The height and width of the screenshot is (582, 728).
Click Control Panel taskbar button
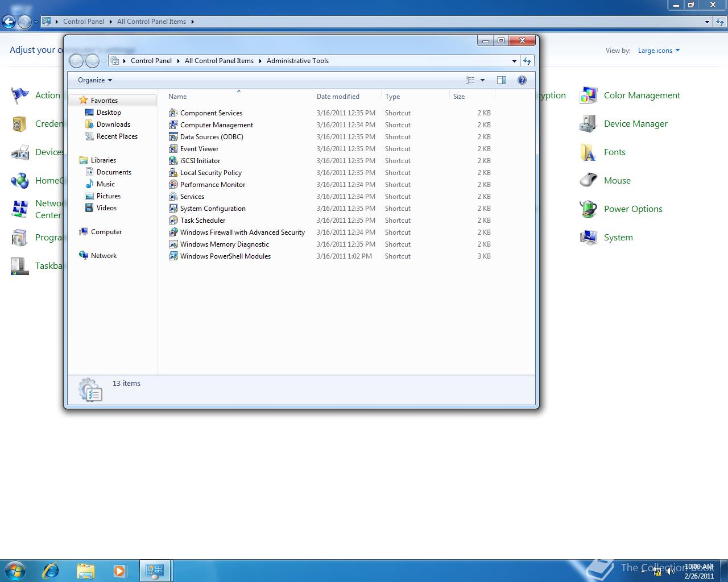point(155,570)
